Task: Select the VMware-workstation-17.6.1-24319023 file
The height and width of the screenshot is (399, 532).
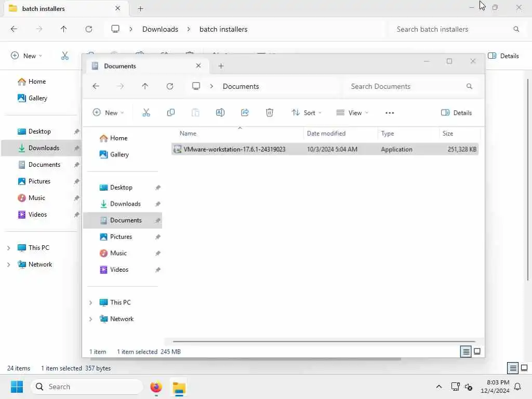Action: click(325, 149)
